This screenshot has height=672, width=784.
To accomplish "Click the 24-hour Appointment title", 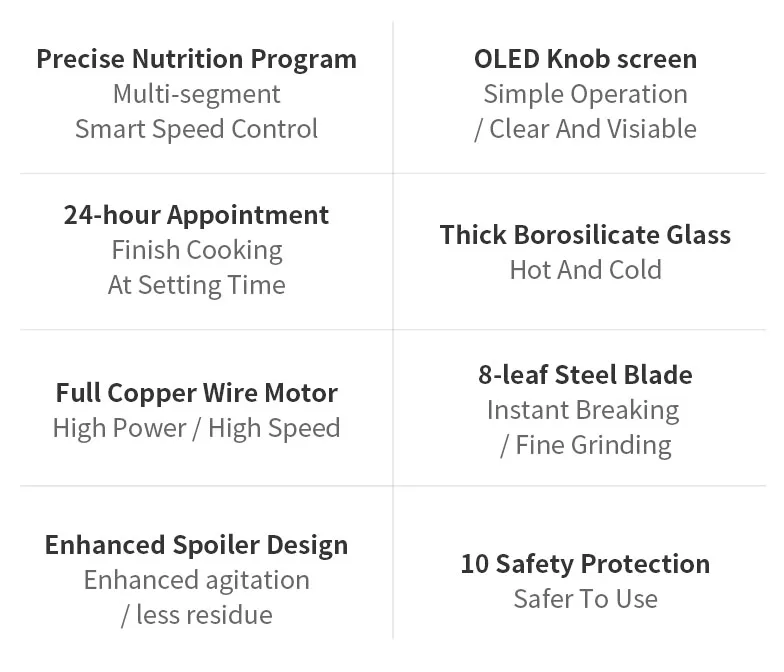I will click(x=196, y=216).
